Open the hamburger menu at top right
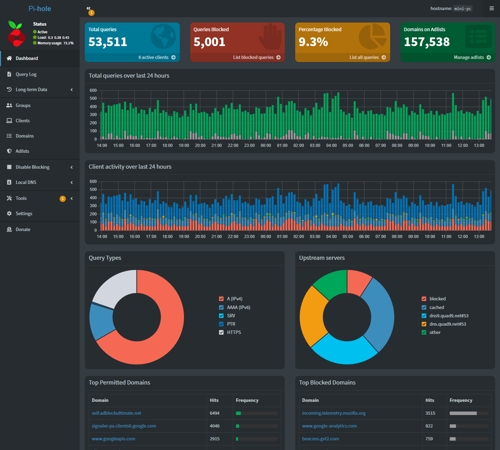500x450 pixels. [491, 8]
